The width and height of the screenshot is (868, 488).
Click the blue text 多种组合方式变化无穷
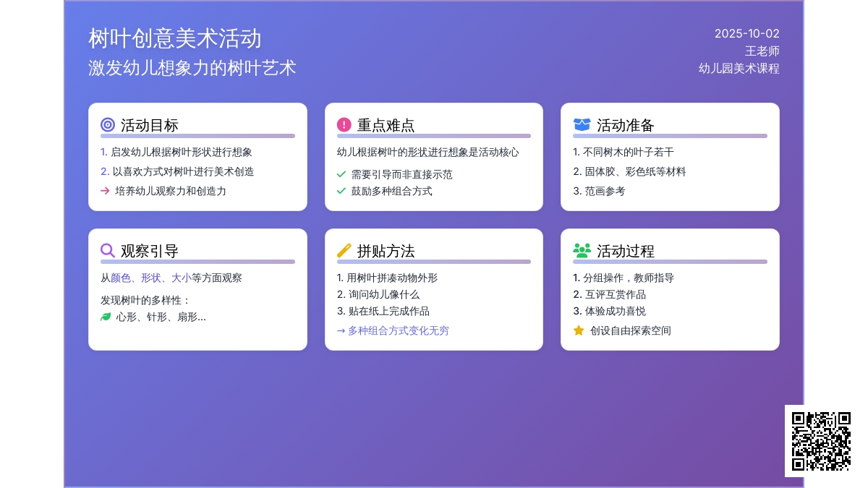point(398,330)
